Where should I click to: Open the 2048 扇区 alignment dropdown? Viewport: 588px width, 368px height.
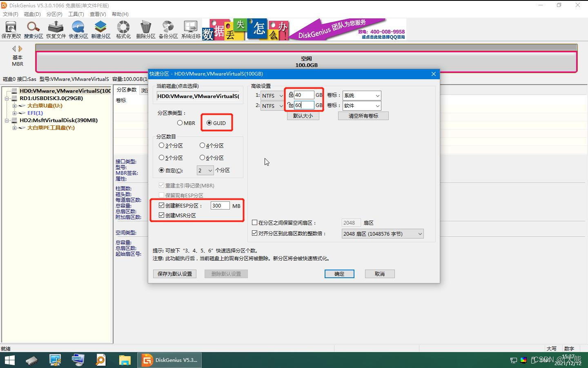click(383, 234)
